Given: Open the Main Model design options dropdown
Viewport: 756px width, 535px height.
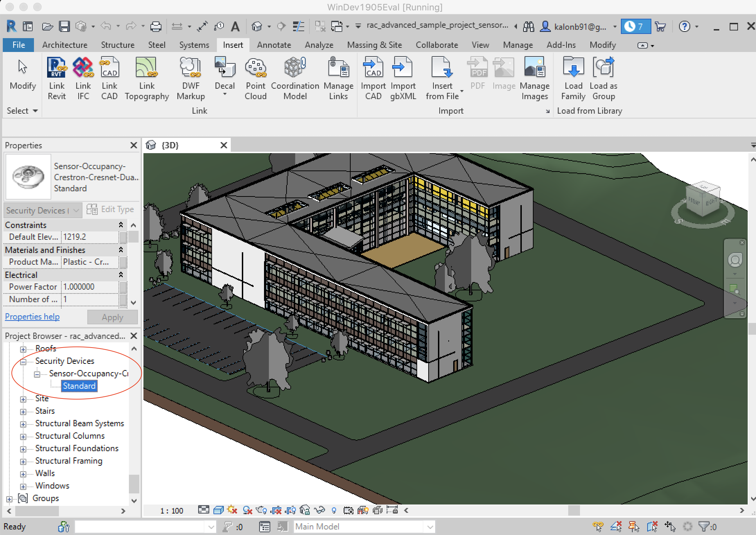Looking at the screenshot, I should click(x=430, y=527).
